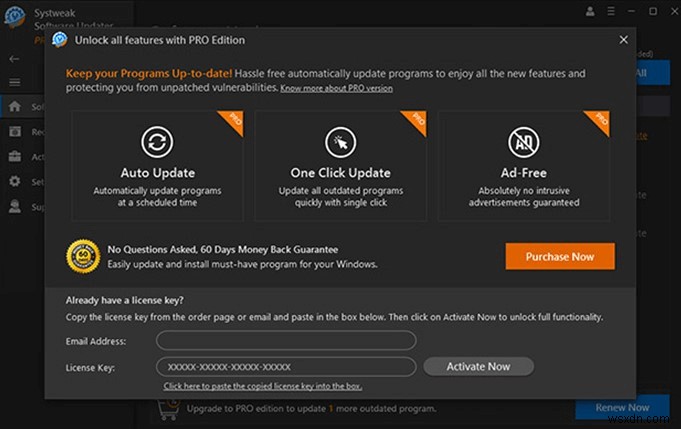Screen dimensions: 681x429
Task: Click the Purchase Now button
Action: pyautogui.click(x=559, y=256)
